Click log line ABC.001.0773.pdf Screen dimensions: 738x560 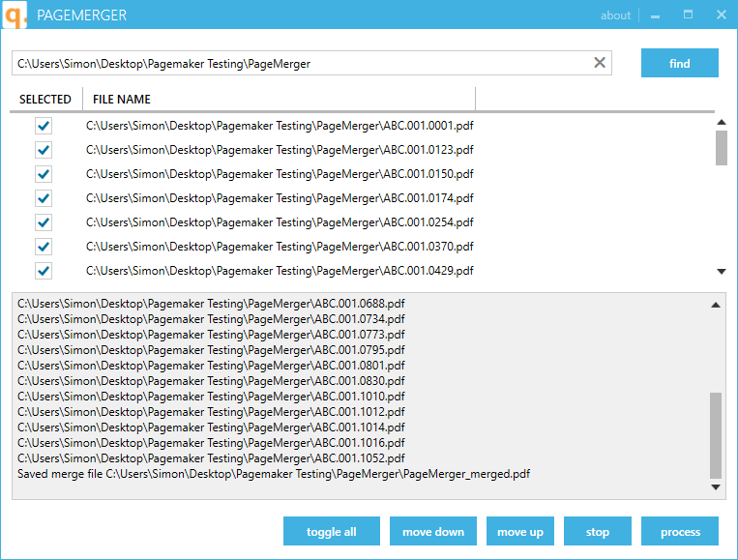(x=211, y=335)
